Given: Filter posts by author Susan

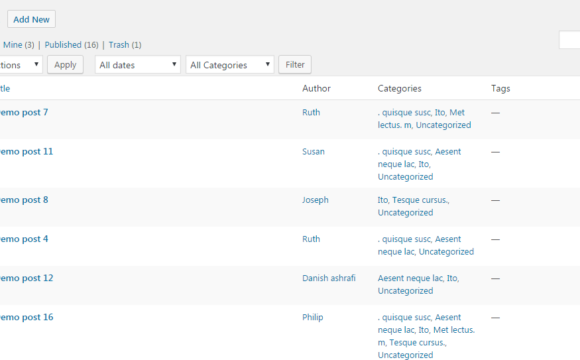Looking at the screenshot, I should pyautogui.click(x=313, y=152).
